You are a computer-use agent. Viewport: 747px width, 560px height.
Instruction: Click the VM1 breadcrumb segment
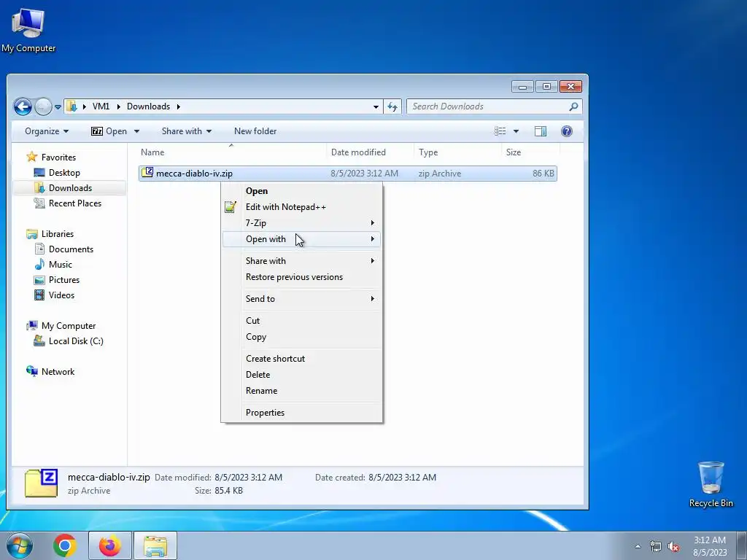pyautogui.click(x=101, y=106)
